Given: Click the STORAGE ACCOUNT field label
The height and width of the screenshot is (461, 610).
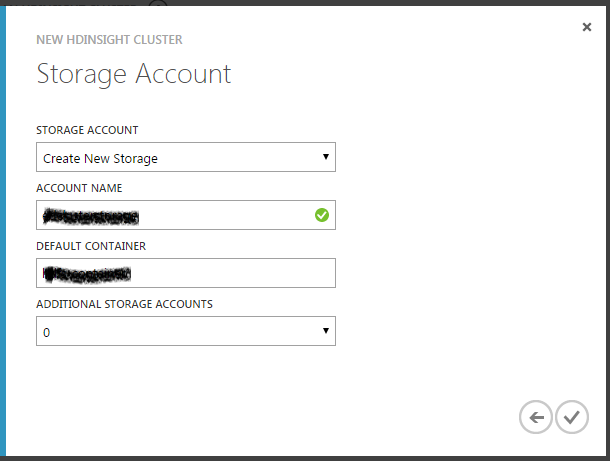Looking at the screenshot, I should coord(87,130).
